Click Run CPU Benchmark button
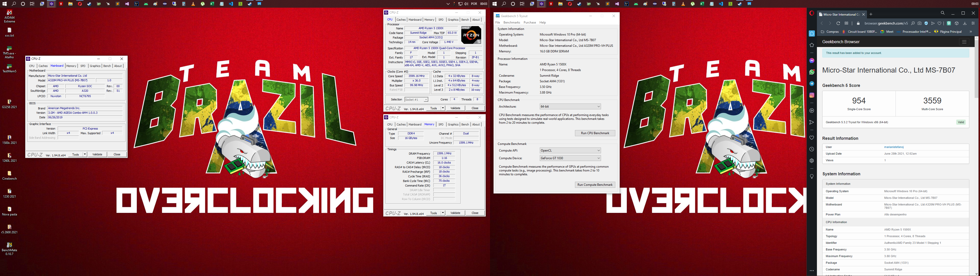 (595, 133)
